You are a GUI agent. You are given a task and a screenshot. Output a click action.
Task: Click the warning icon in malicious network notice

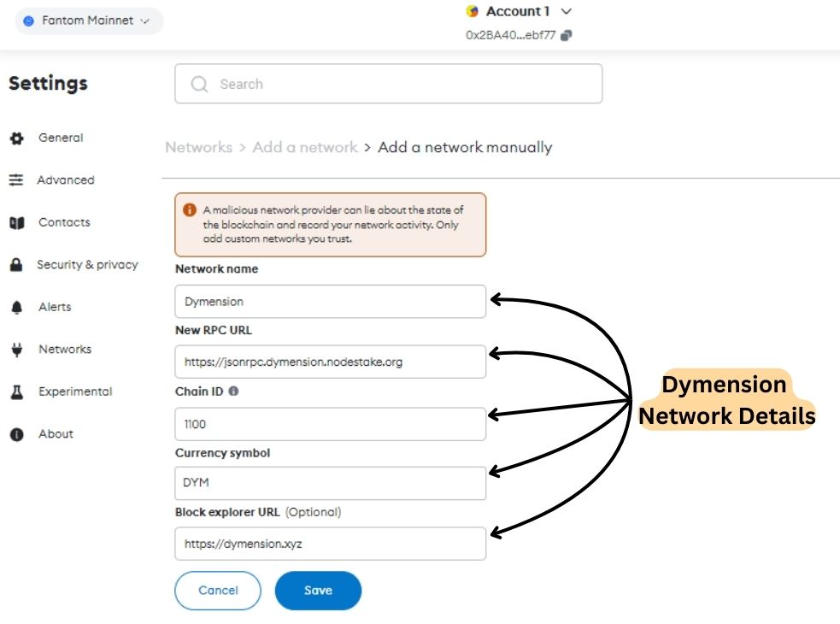point(190,210)
